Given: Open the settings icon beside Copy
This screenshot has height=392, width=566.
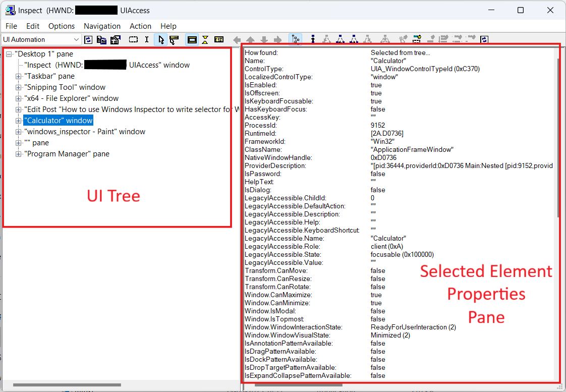Looking at the screenshot, I should 116,39.
